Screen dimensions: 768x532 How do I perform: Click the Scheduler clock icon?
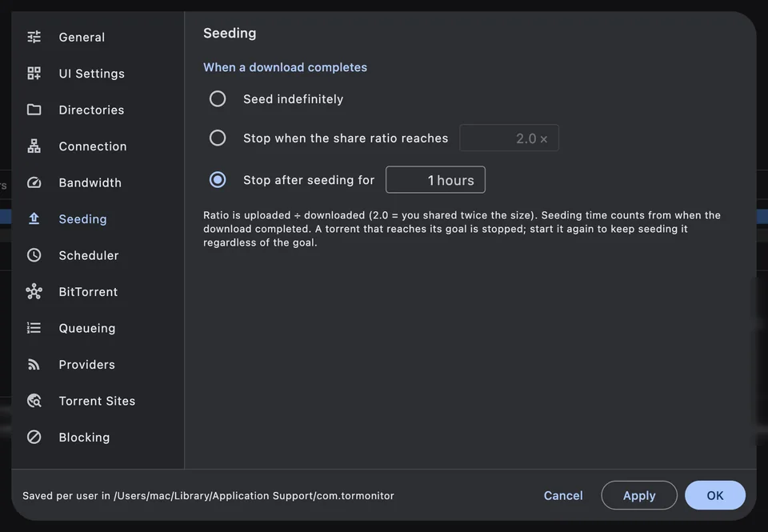point(34,254)
